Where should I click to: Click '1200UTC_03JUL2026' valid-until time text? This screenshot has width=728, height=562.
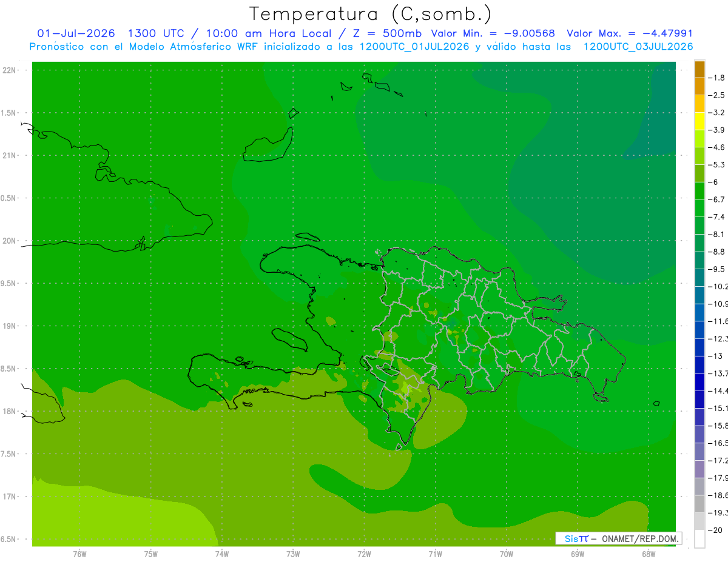(x=638, y=47)
